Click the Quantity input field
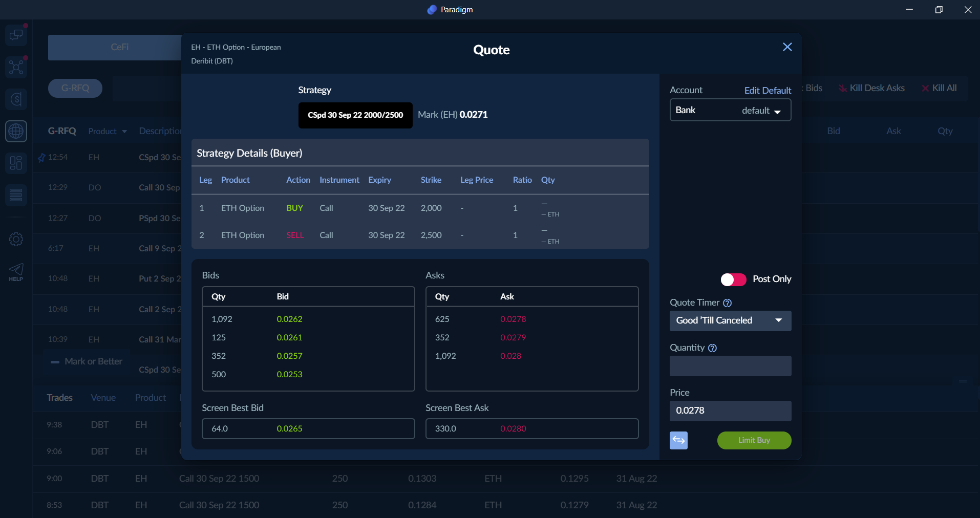 click(x=730, y=366)
